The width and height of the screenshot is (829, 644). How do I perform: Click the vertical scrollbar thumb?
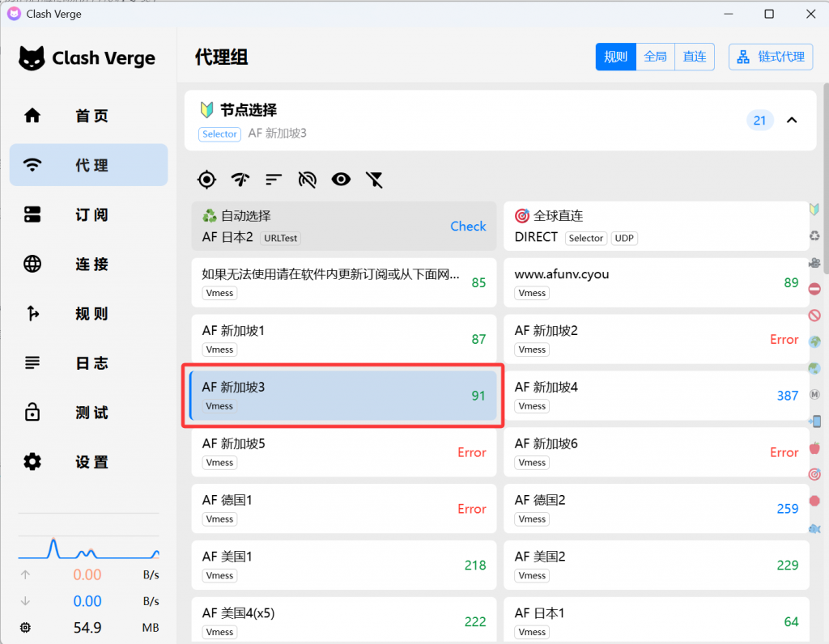click(826, 179)
